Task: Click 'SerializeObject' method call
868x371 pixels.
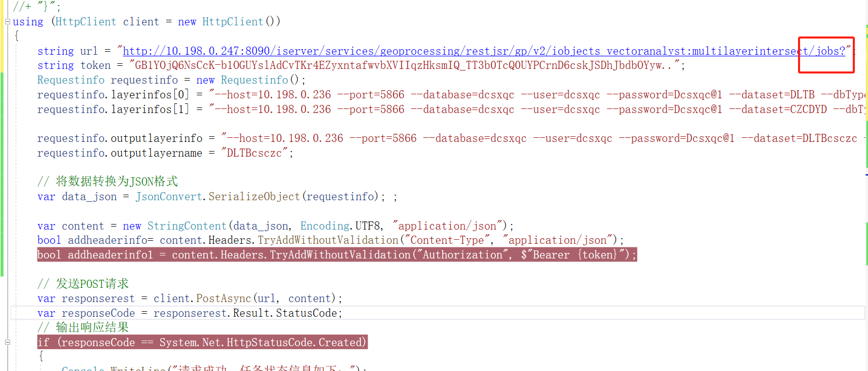Action: point(254,197)
